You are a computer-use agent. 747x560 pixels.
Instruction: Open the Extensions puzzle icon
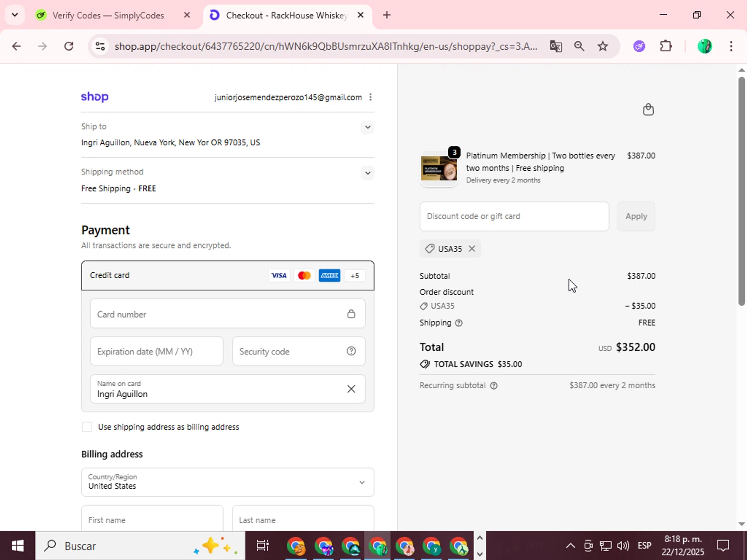666,46
